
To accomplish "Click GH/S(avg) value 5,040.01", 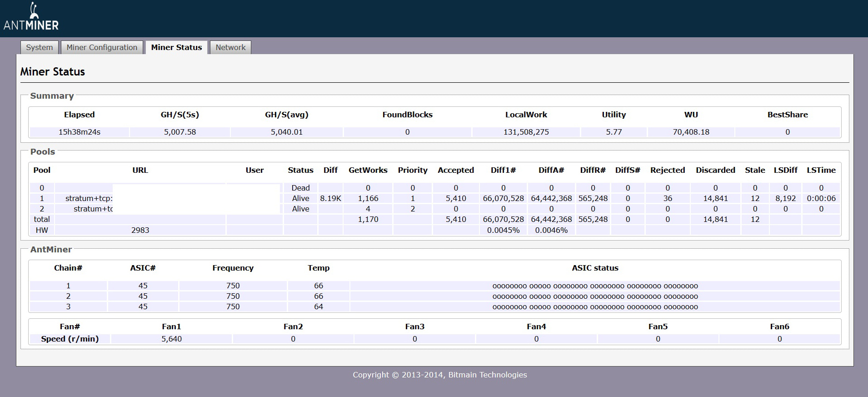I will [287, 132].
